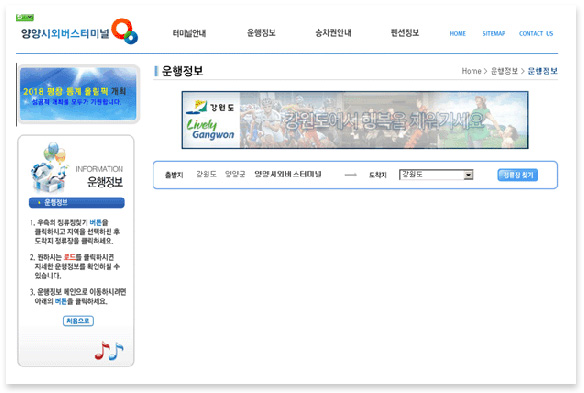Open the 터미널안내 menu
The width and height of the screenshot is (584, 393).
point(189,33)
